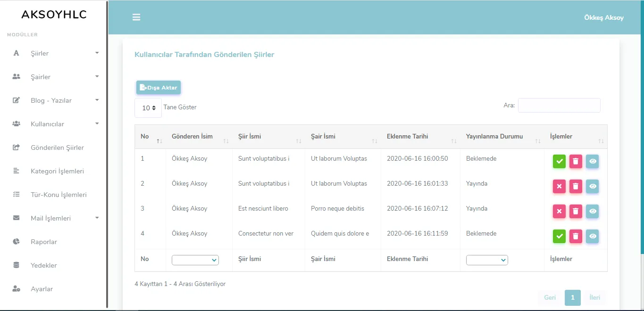Viewport: 644px width, 311px height.
Task: Delete the poem in row 1
Action: coord(576,161)
